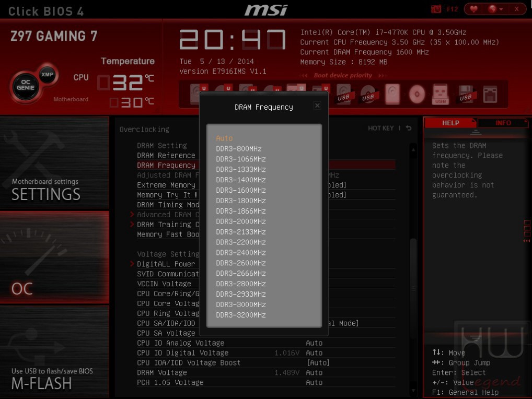
Task: Select USB hard disk boot device icon
Action: tap(343, 94)
